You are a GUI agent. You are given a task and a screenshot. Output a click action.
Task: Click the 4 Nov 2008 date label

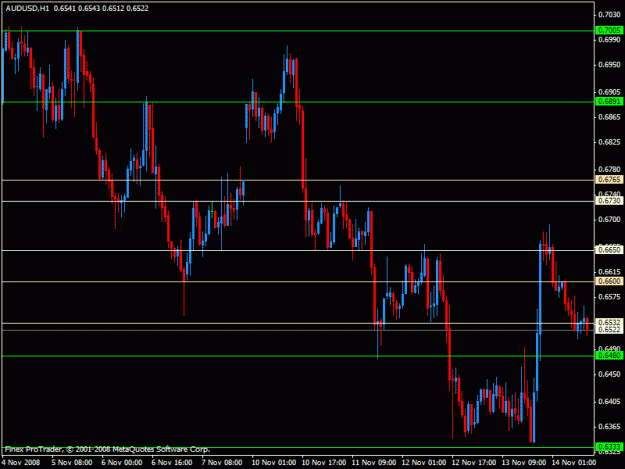coord(21,462)
